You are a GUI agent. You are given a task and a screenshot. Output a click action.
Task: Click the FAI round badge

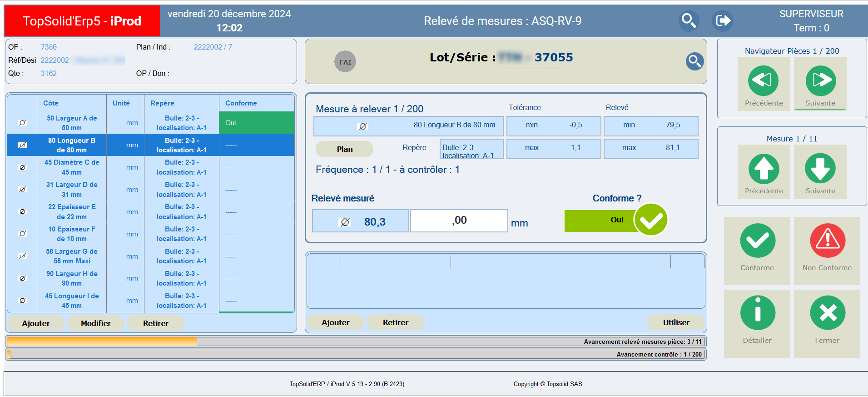point(345,62)
